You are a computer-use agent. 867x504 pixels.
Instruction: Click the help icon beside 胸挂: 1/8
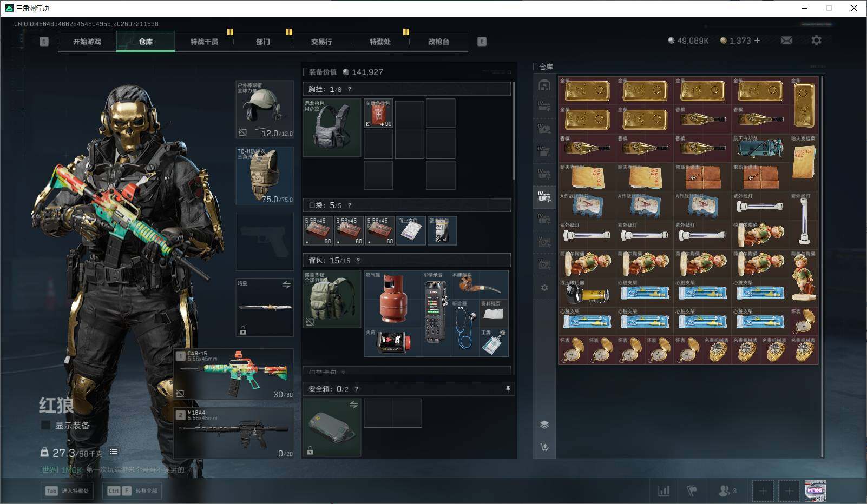click(x=350, y=89)
